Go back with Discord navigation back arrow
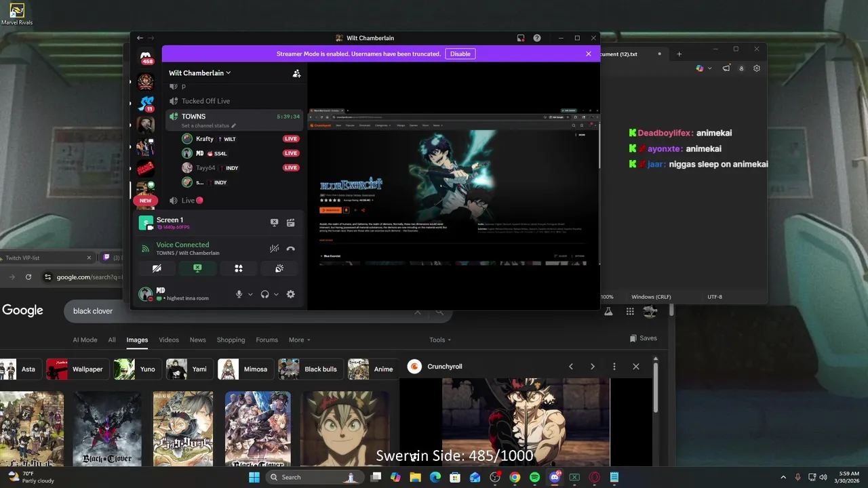This screenshot has height=488, width=868. click(x=140, y=38)
